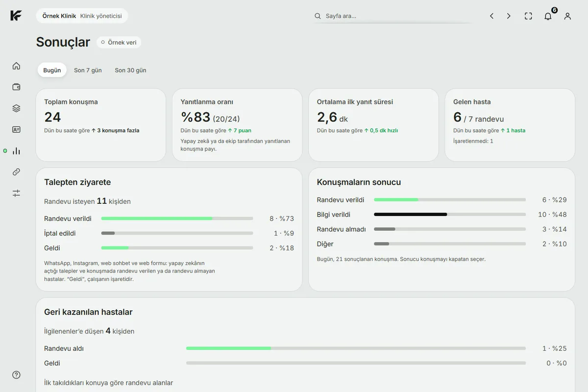Click the '1 · %25' value
Screen dimensions: 588x392
pos(554,348)
